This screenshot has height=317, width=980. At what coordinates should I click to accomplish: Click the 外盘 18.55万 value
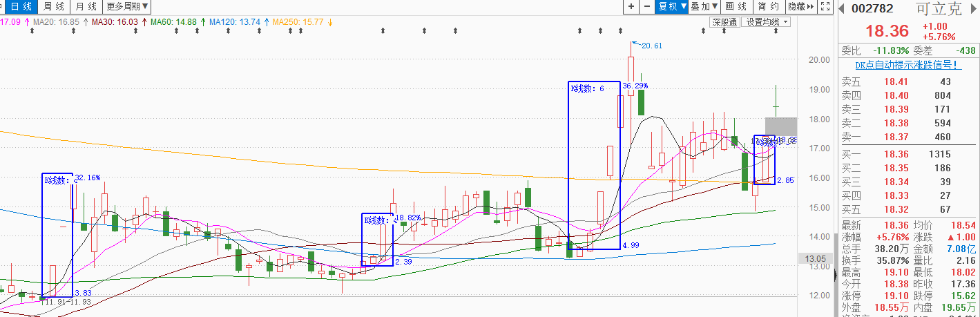[x=890, y=307]
